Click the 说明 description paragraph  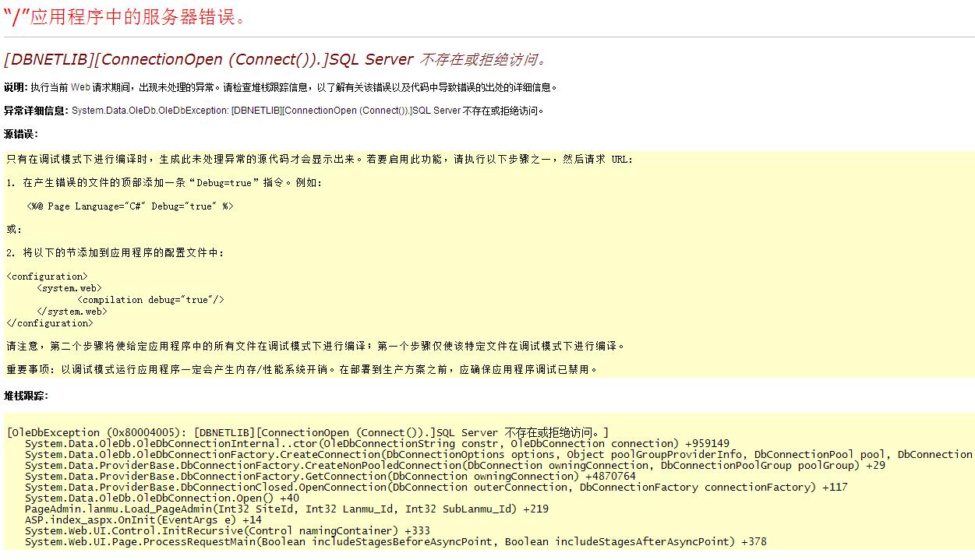click(281, 87)
